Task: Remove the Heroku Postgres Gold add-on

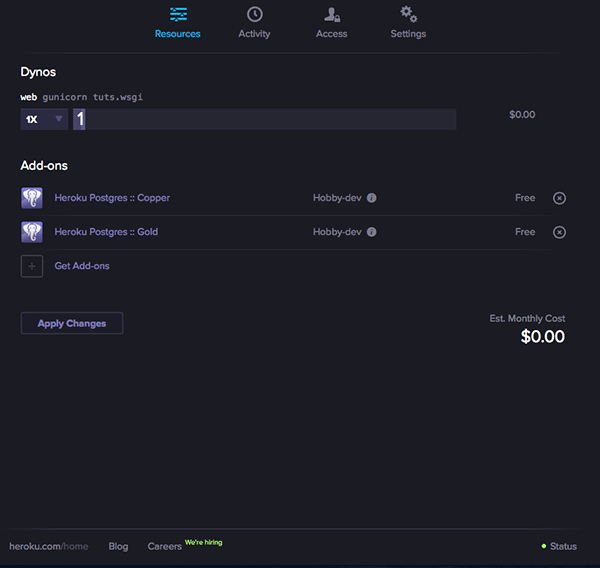Action: 559,232
